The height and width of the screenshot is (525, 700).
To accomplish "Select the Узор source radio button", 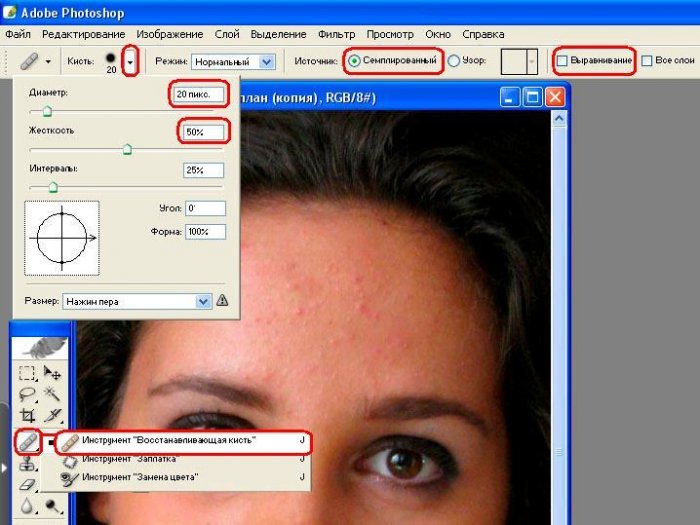I will 454,62.
